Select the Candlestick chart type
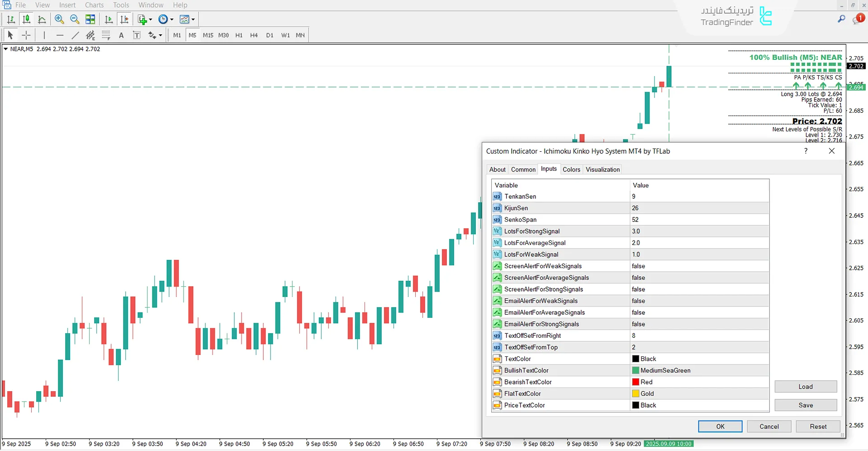The height and width of the screenshot is (451, 868). coord(26,19)
